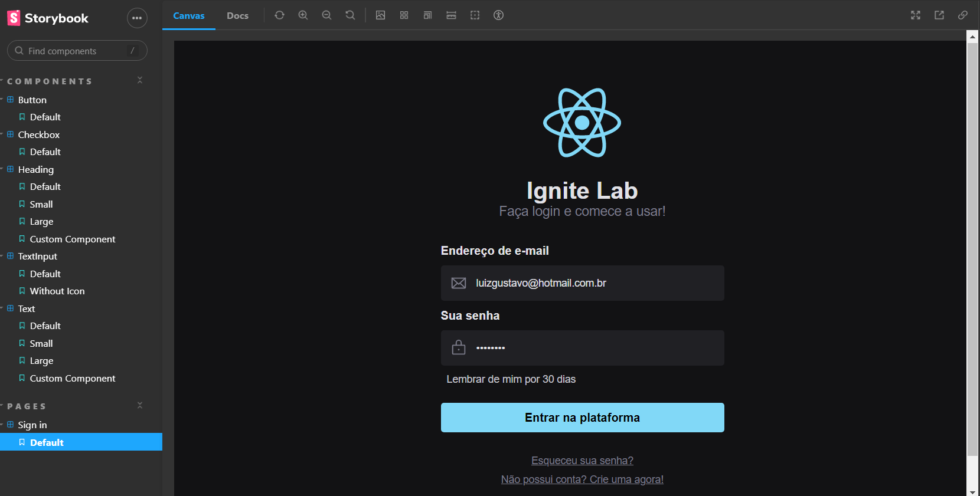Enable the measure tool
Viewport: 980px width, 496px height.
[451, 15]
